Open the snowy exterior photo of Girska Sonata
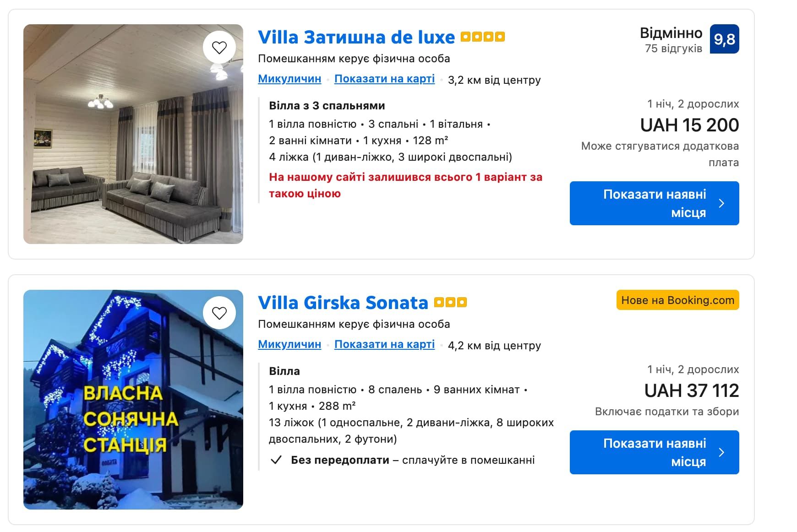Image resolution: width=797 pixels, height=532 pixels. coord(133,412)
